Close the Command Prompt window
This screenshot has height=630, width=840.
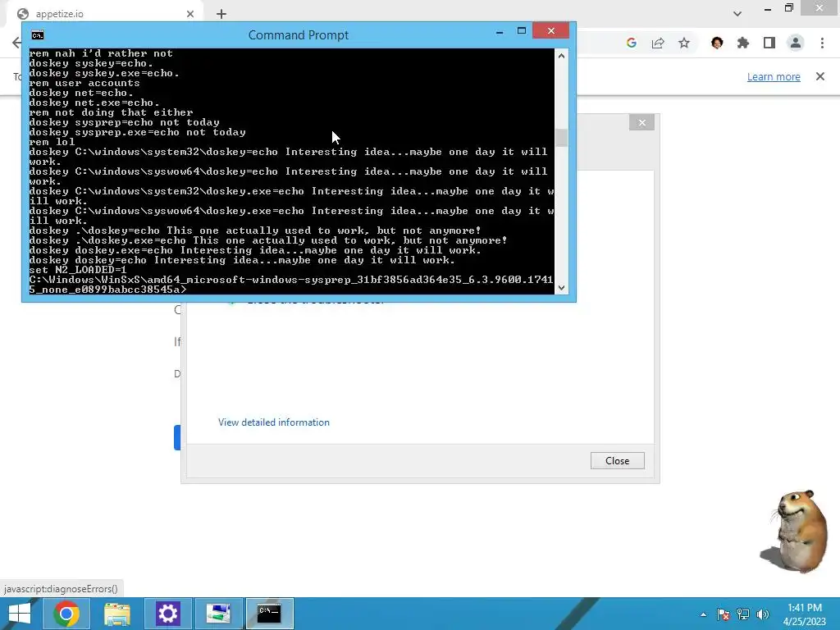551,31
